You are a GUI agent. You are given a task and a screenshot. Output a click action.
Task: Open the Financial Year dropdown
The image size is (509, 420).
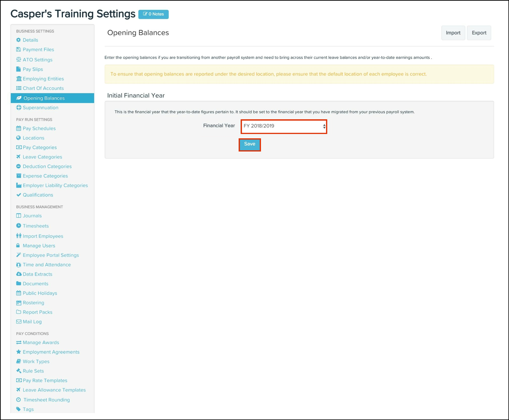(x=283, y=126)
